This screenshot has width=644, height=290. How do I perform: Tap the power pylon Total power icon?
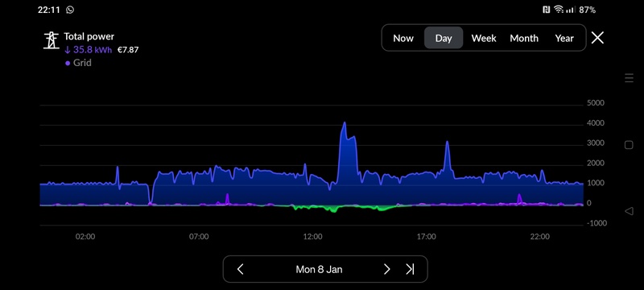52,40
